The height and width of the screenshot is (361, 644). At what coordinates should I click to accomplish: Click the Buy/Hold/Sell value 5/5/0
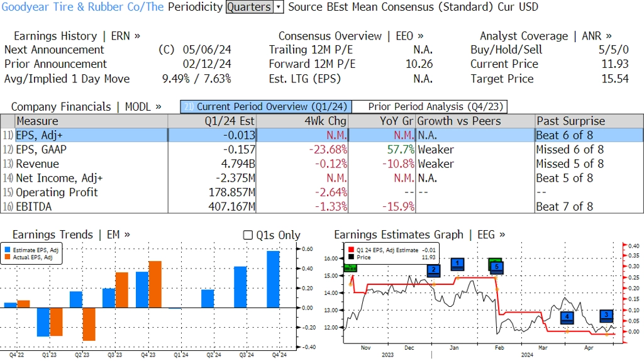point(613,50)
